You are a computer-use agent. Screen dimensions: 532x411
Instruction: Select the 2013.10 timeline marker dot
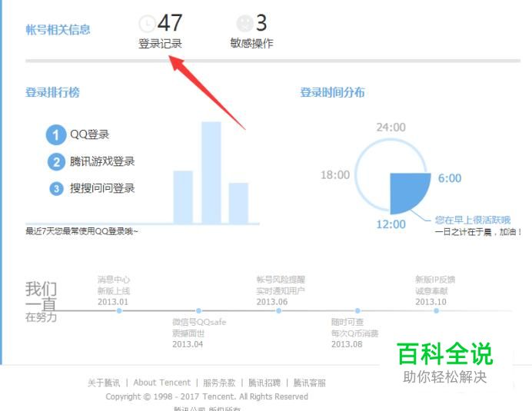[x=437, y=310]
